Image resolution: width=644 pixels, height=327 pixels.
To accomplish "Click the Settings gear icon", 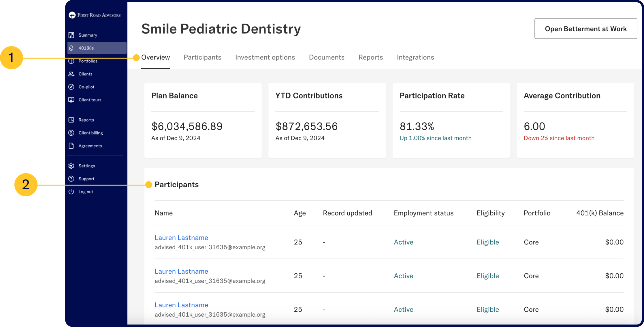I will [71, 166].
